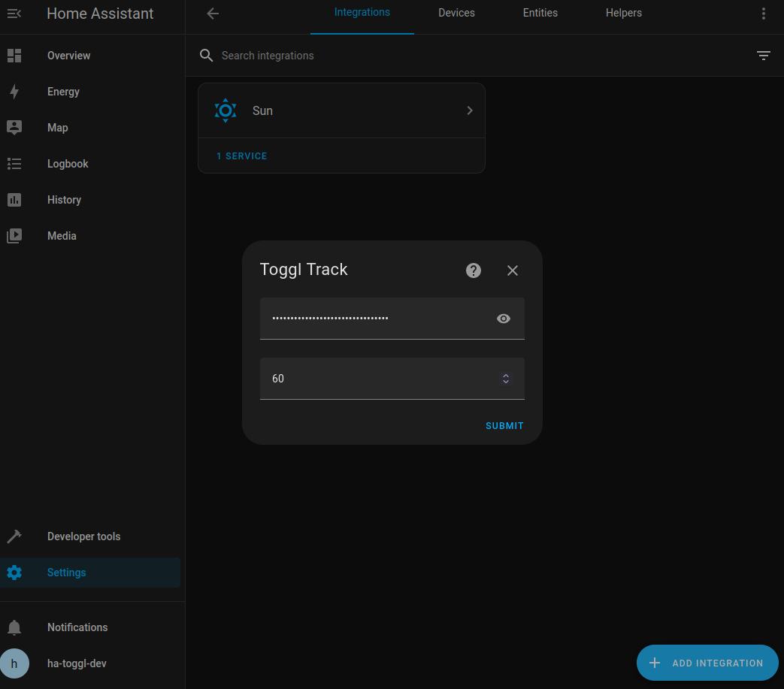Click the Media play icon
784x689 pixels.
coord(14,236)
